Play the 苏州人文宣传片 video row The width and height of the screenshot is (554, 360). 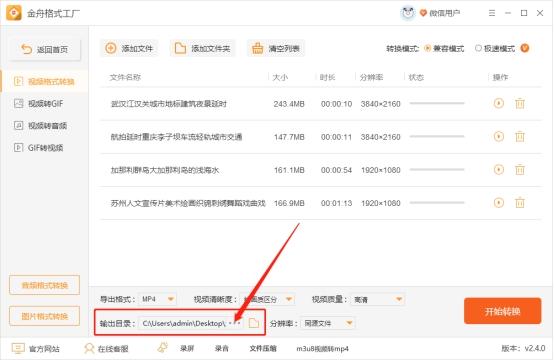click(x=499, y=203)
